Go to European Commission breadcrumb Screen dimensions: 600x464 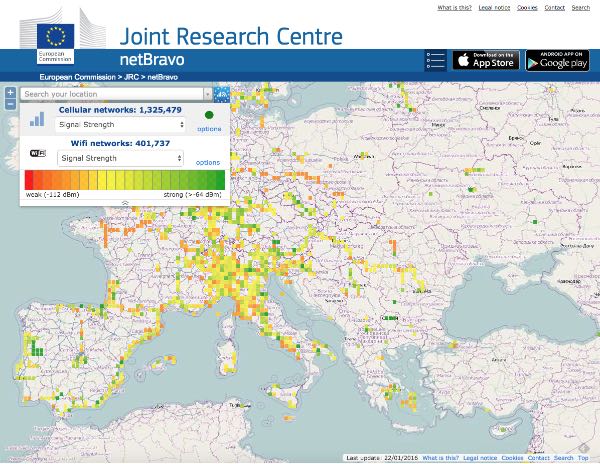pyautogui.click(x=78, y=77)
